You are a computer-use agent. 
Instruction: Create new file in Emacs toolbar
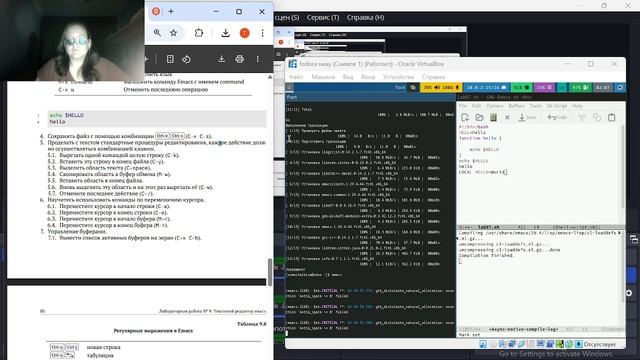click(465, 118)
